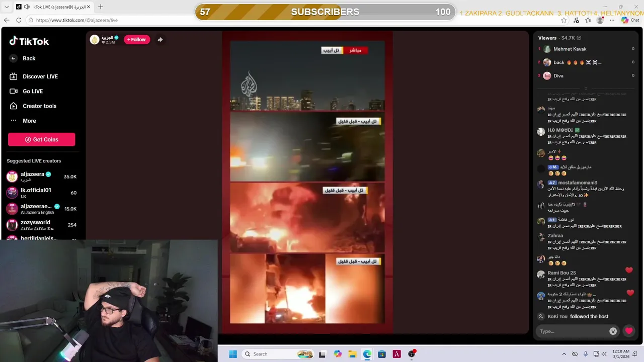The height and width of the screenshot is (362, 644).
Task: Click Zahraa username in chat
Action: click(x=555, y=236)
